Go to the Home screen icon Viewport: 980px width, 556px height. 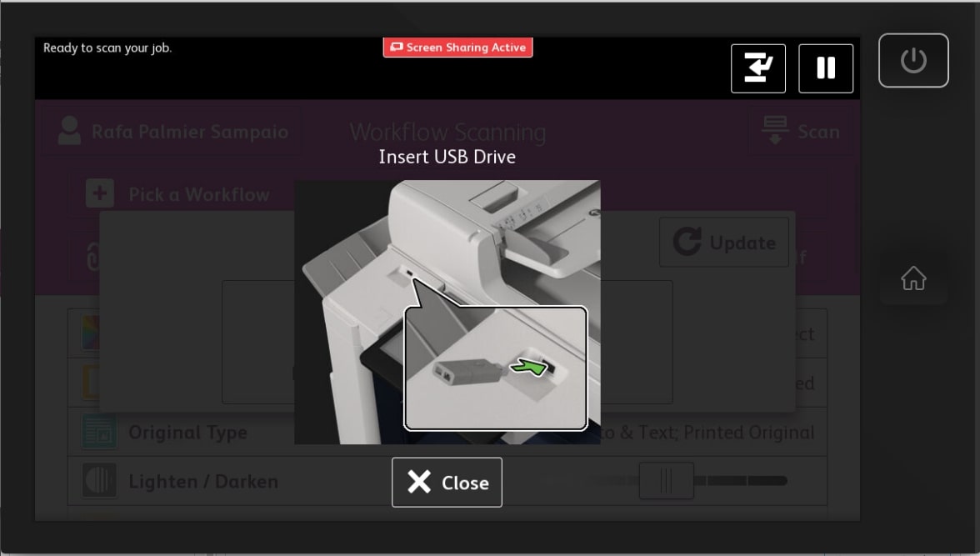click(913, 278)
